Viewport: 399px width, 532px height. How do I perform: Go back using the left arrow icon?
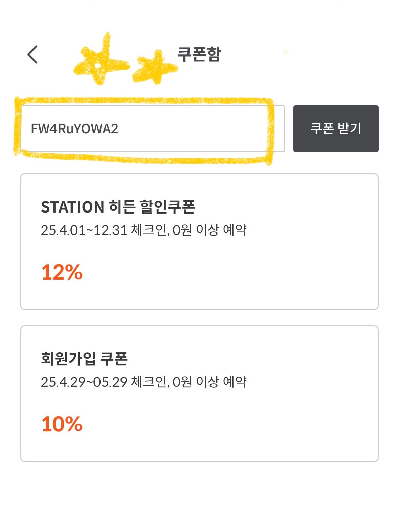(x=32, y=54)
